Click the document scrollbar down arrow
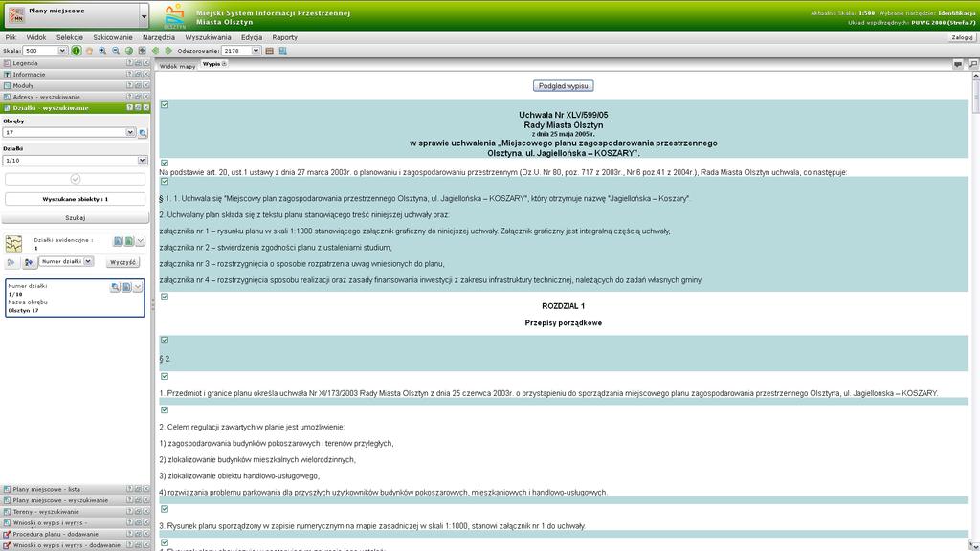This screenshot has height=551, width=980. click(x=975, y=545)
